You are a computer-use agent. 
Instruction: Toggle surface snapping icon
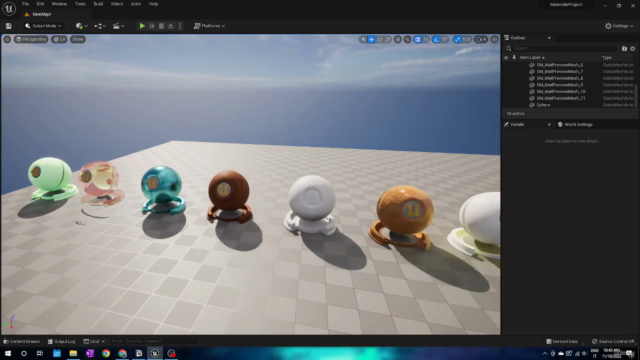[407, 40]
